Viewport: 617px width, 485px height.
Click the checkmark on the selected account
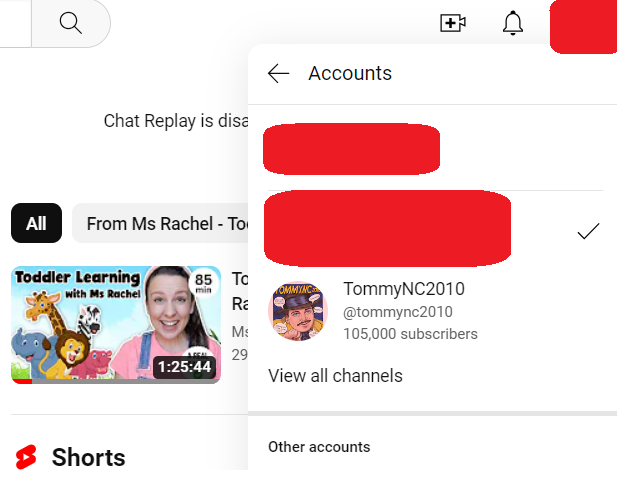588,231
